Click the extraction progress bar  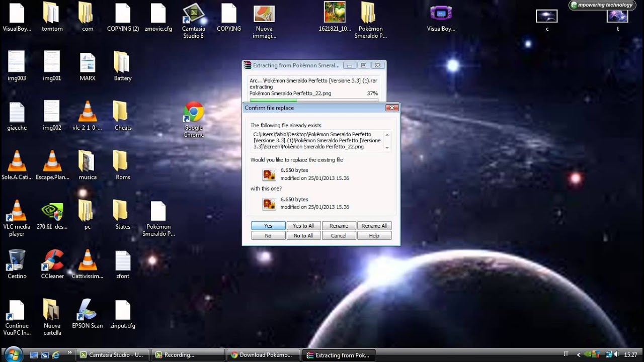(x=313, y=100)
